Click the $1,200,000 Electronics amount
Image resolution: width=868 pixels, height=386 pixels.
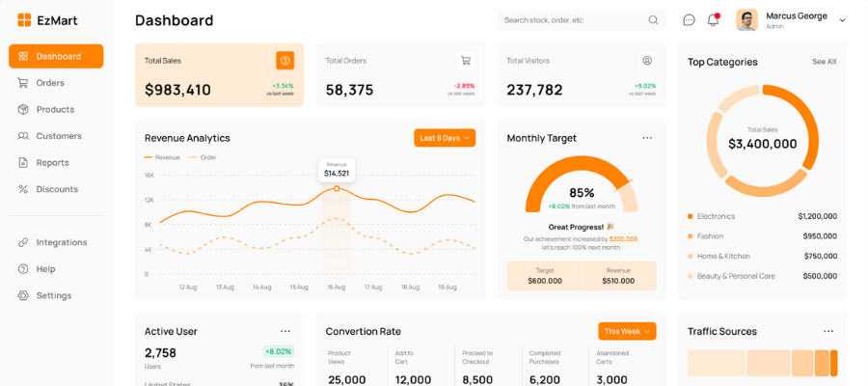pos(817,216)
